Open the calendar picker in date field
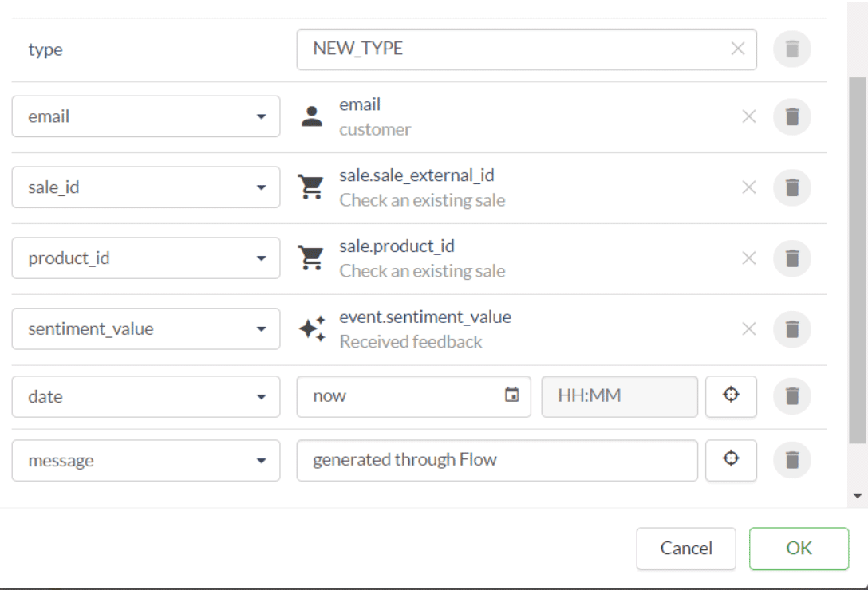The height and width of the screenshot is (590, 868). 512,395
